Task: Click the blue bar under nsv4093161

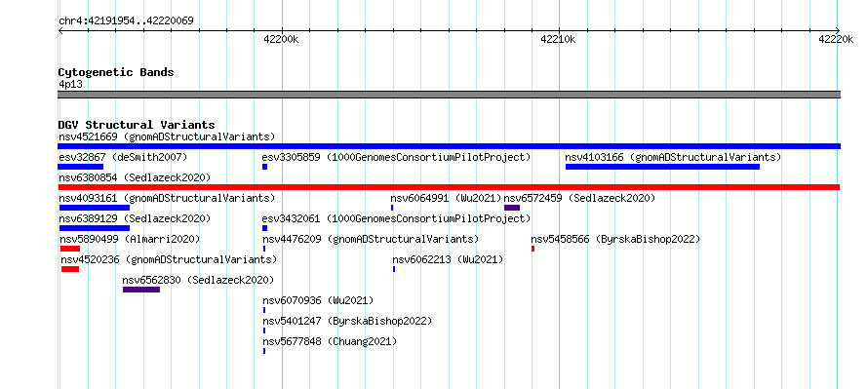Action: tap(94, 208)
